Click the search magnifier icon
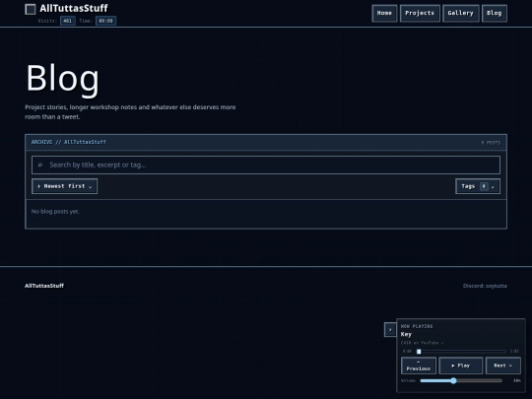Viewport: 532px width, 399px height. (40, 165)
